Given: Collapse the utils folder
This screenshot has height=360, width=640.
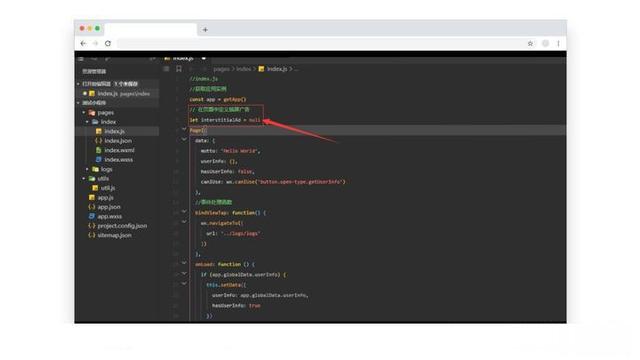Looking at the screenshot, I should coord(84,178).
